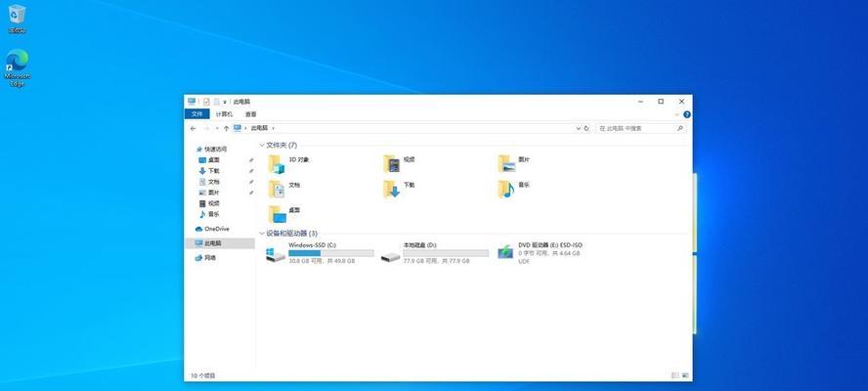Select the 桌面 folder in main pane
868x391 pixels.
(x=284, y=214)
